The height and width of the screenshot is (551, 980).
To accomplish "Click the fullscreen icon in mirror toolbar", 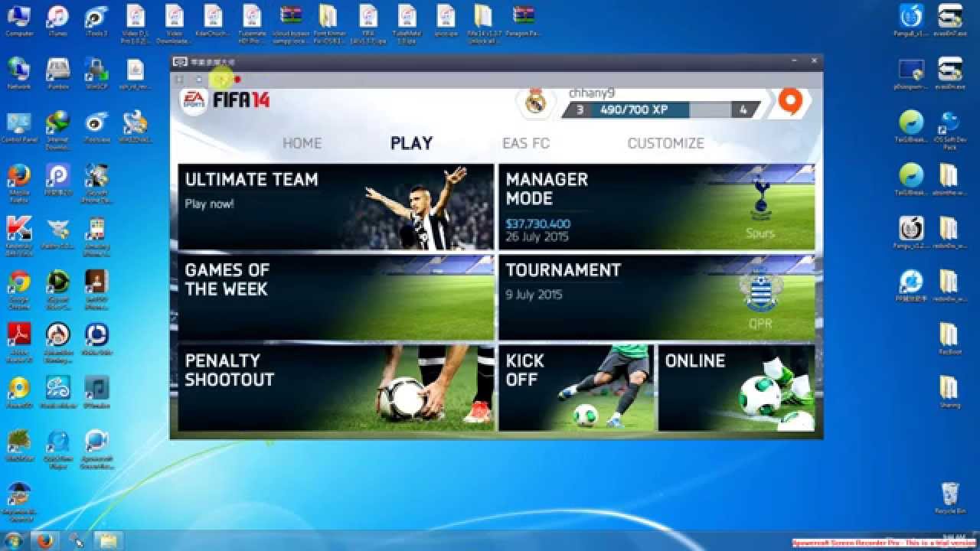I will 179,79.
